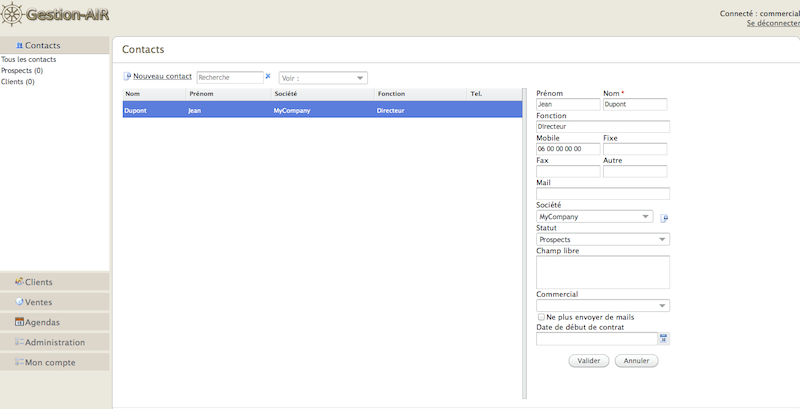
Task: Click the Mobile field with 06 00 00 00 00
Action: click(568, 149)
